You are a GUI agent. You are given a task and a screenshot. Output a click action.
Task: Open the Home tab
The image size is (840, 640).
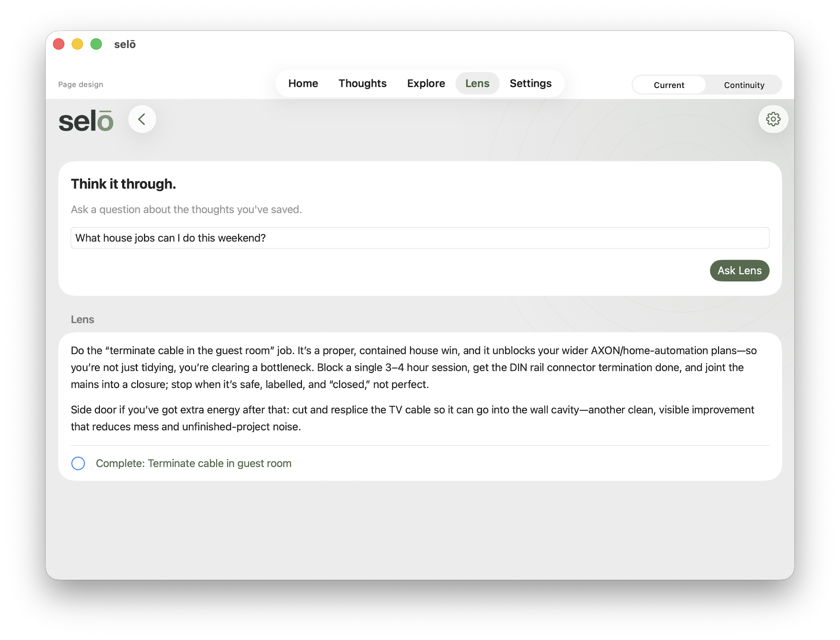click(303, 83)
